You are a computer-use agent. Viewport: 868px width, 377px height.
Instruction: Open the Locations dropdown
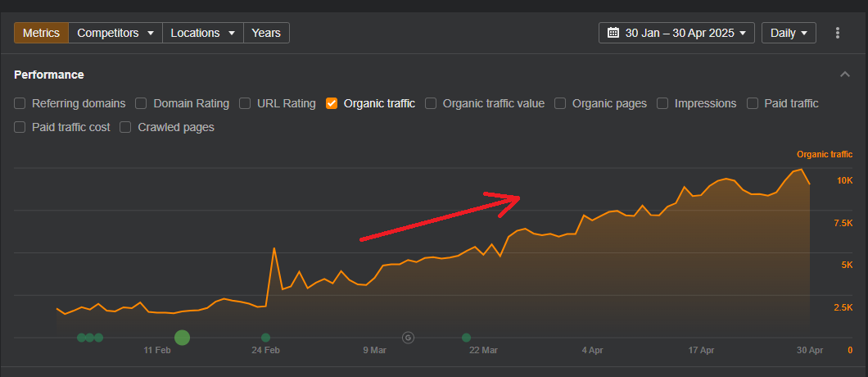pyautogui.click(x=203, y=33)
